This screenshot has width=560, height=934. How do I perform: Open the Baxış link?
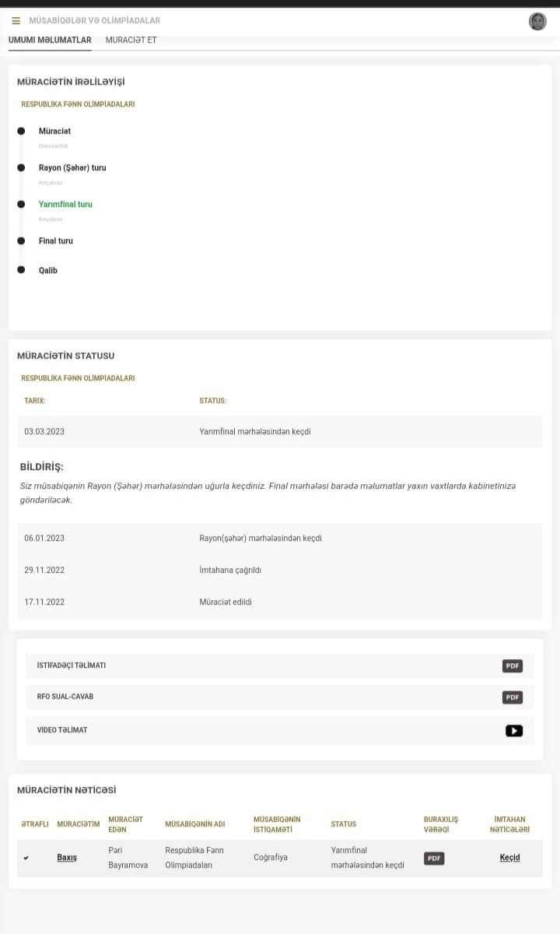67,857
